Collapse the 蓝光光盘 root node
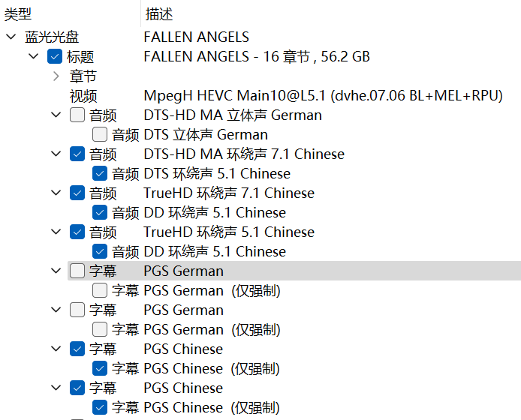521x420 pixels. click(11, 37)
